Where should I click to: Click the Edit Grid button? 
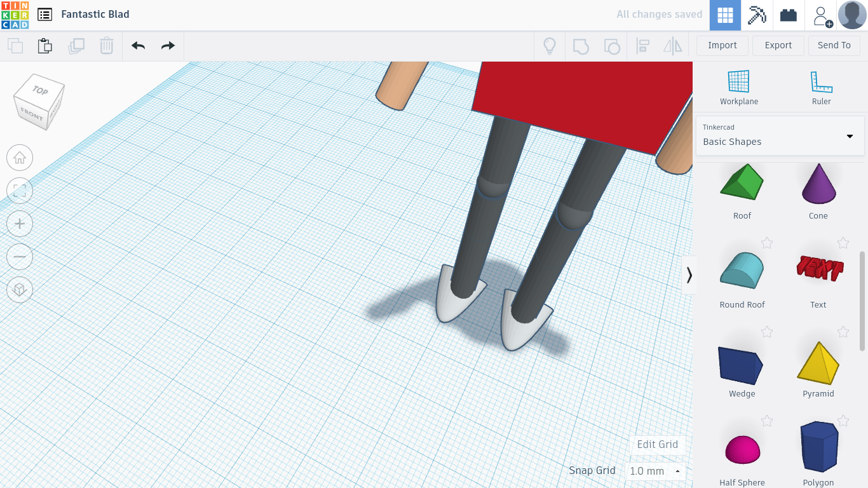click(x=658, y=444)
